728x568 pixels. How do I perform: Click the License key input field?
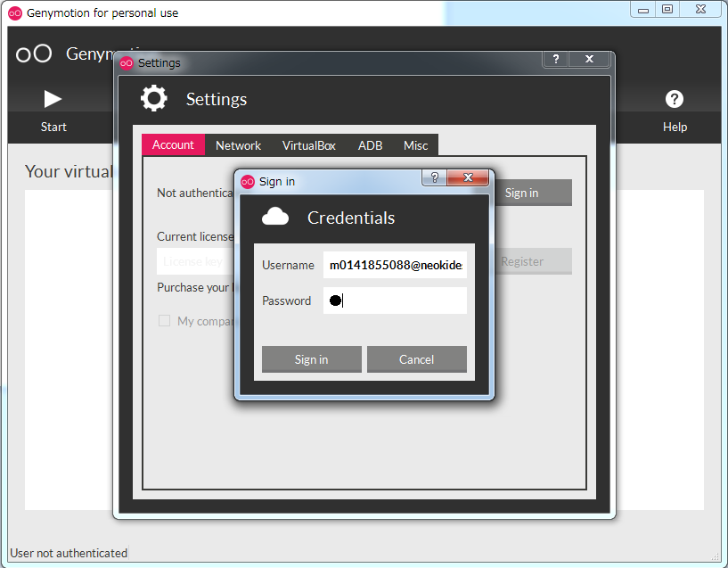pos(195,261)
